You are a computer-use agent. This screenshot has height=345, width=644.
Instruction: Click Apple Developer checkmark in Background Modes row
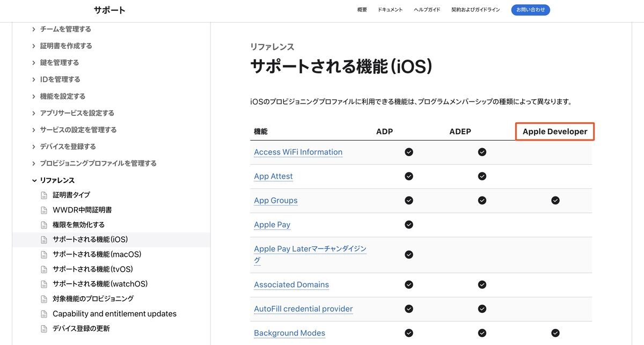(x=555, y=333)
